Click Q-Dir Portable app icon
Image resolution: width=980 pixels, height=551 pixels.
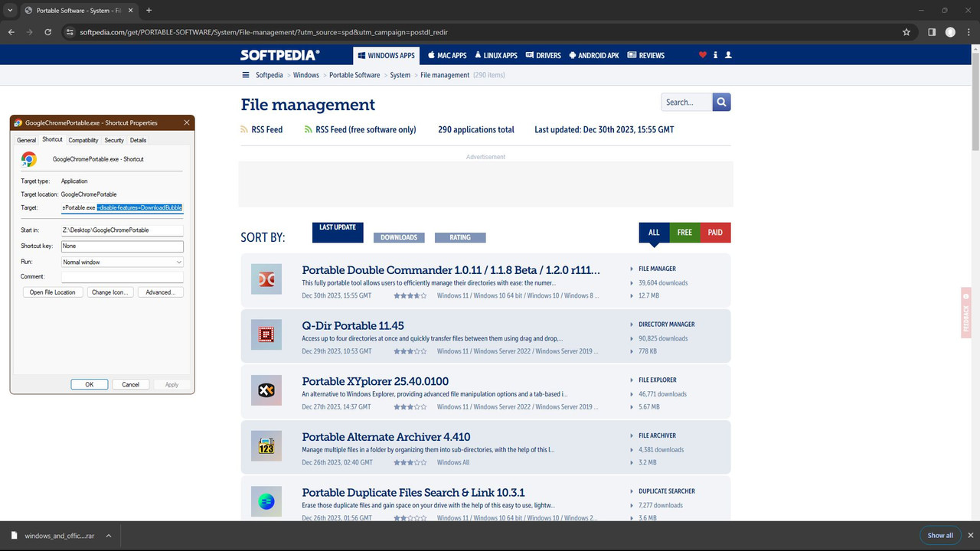266,335
